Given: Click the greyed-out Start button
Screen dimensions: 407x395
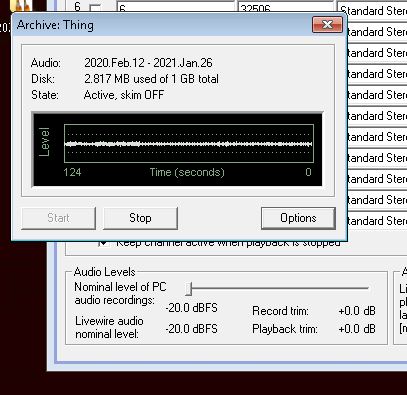Looking at the screenshot, I should tap(58, 218).
